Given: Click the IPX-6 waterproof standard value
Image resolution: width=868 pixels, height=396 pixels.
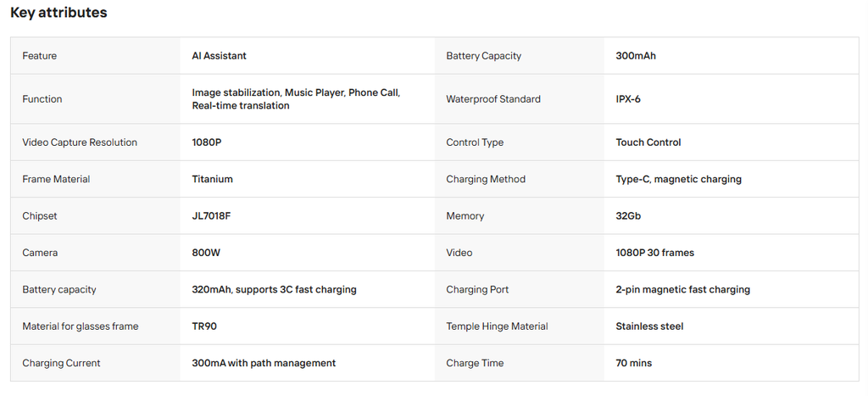Looking at the screenshot, I should [x=628, y=99].
